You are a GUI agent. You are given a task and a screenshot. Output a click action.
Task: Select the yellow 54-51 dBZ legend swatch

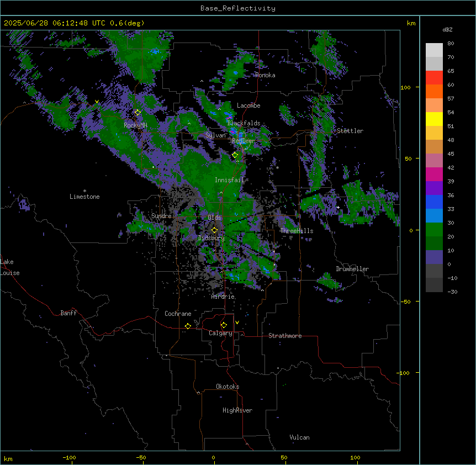click(434, 119)
